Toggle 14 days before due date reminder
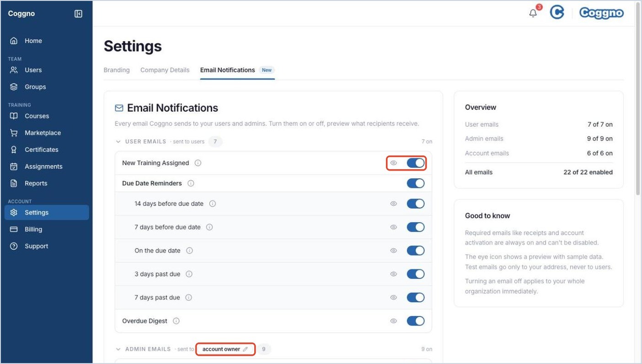 (416, 203)
